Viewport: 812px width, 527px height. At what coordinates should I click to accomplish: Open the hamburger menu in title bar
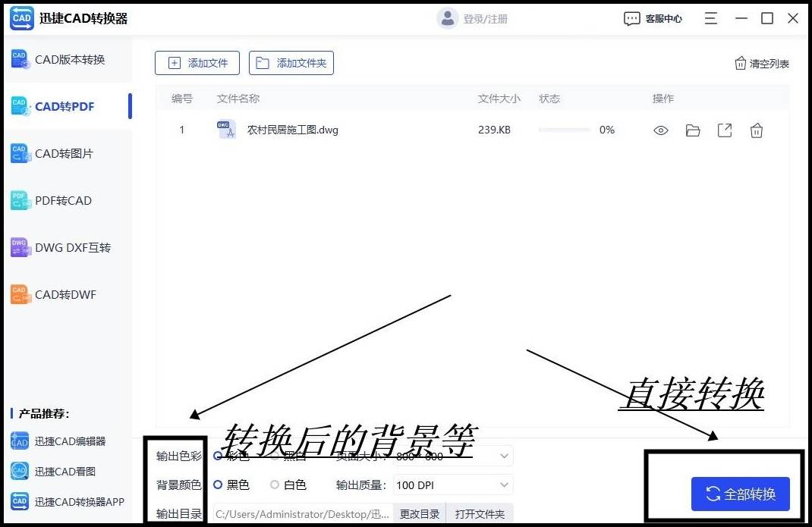point(710,18)
